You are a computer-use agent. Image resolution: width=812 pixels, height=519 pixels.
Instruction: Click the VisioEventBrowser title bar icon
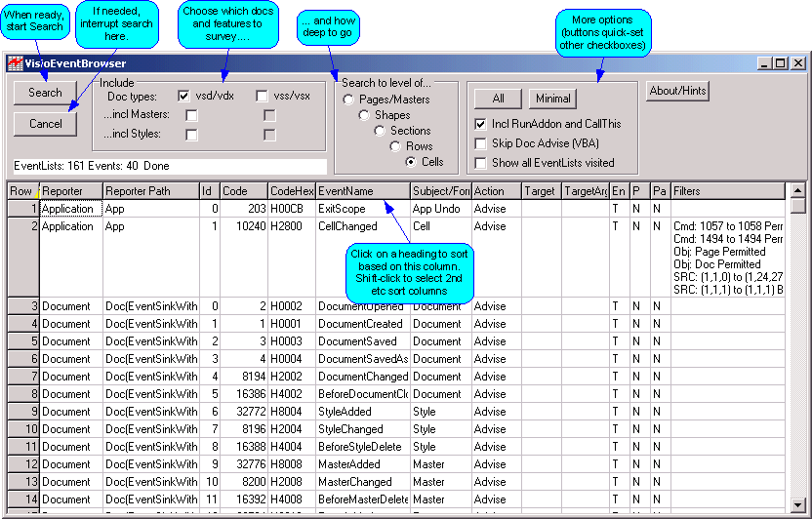click(x=15, y=63)
